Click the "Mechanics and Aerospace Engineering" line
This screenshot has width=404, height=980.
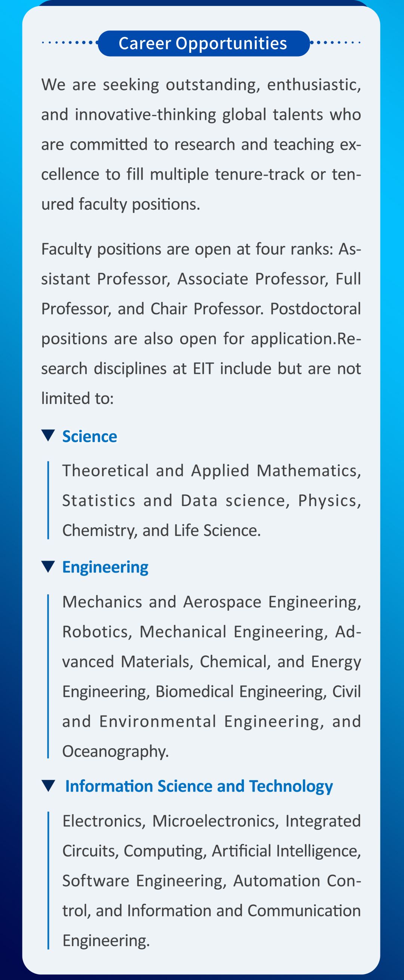(x=211, y=602)
